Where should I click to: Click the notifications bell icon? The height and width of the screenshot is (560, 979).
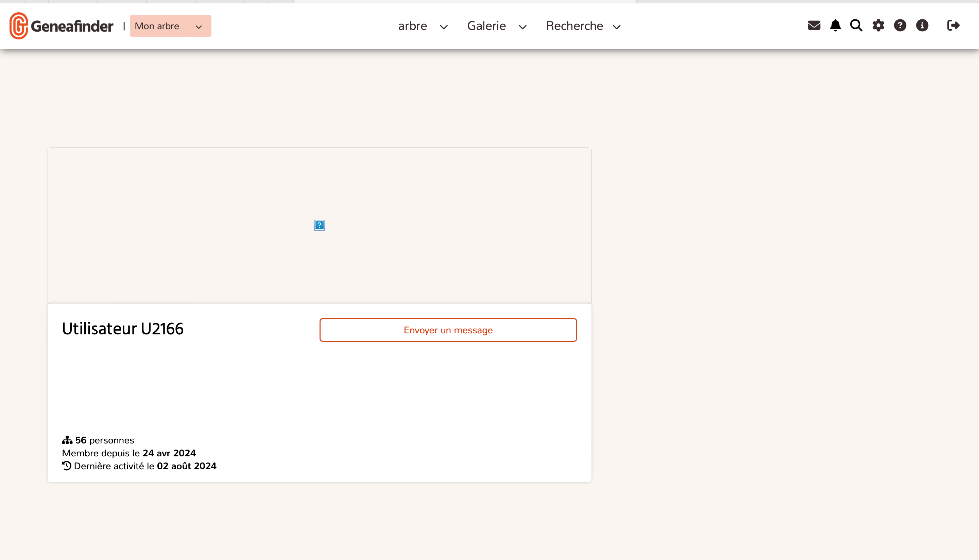pos(835,25)
